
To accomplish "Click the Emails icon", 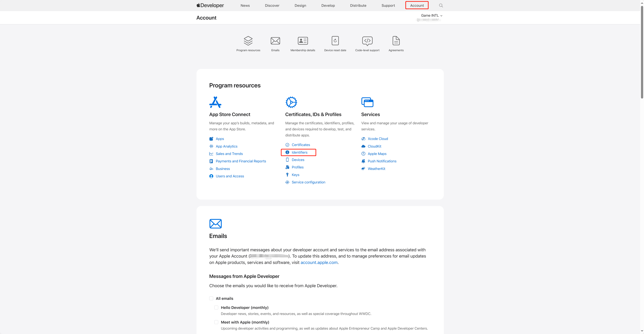I will (275, 40).
